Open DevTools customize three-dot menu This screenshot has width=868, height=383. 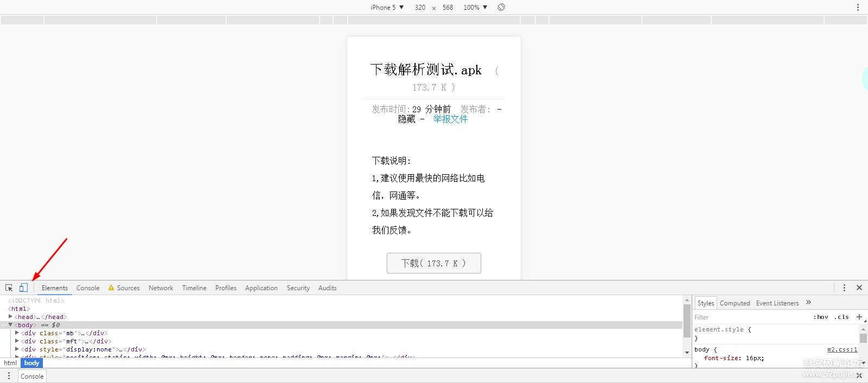[x=844, y=288]
